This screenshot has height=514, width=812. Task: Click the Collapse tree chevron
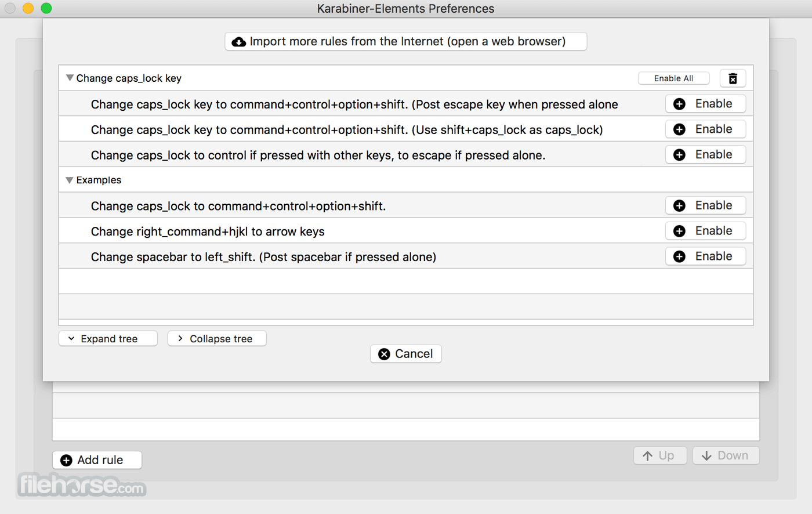(180, 338)
